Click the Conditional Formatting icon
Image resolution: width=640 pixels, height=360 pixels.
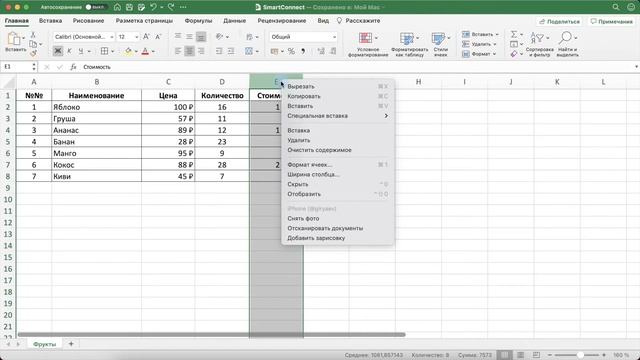click(365, 39)
